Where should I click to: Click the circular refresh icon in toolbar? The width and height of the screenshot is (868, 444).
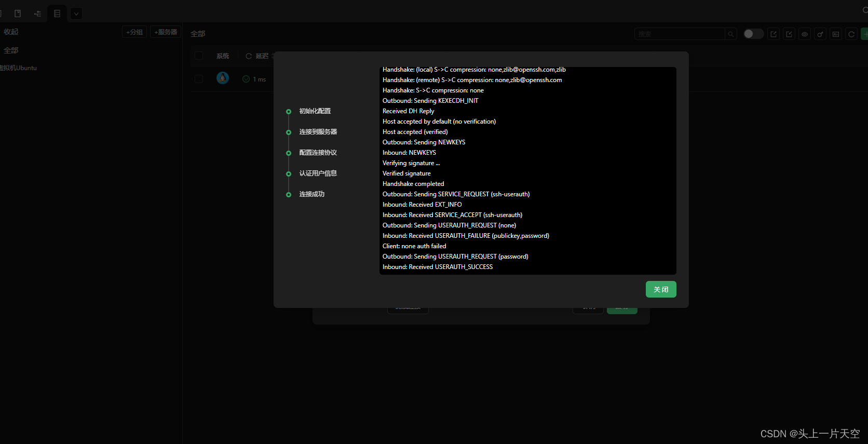851,34
